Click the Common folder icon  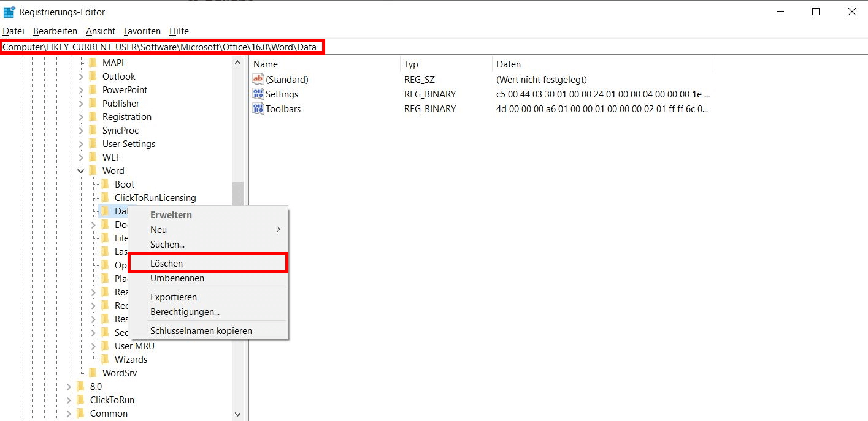(x=81, y=414)
